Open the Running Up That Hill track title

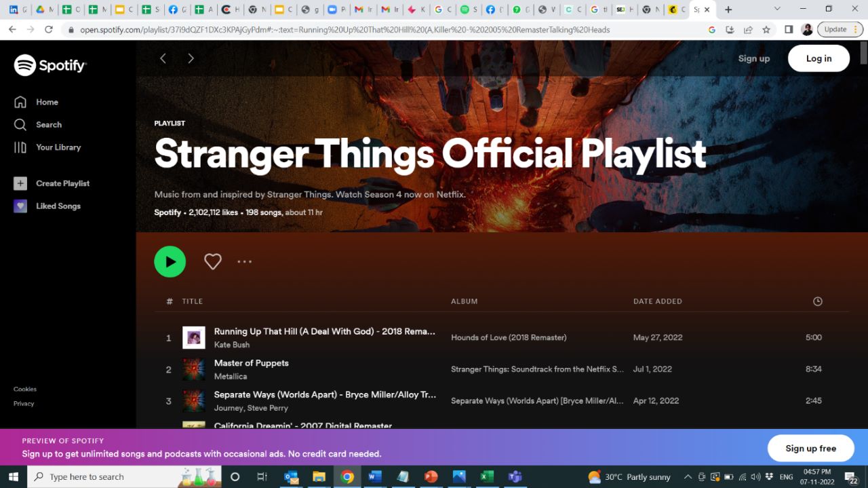[x=325, y=331]
